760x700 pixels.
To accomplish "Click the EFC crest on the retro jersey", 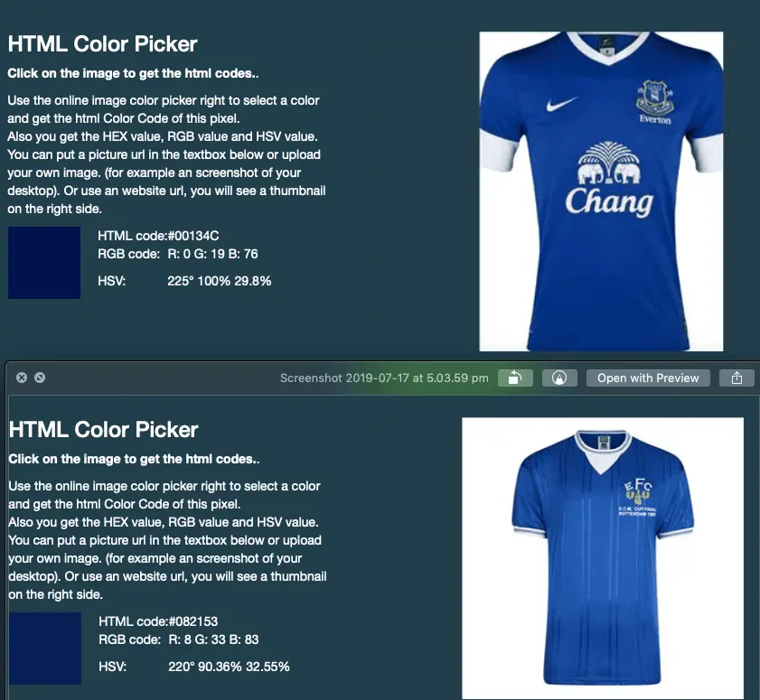I will [x=637, y=490].
